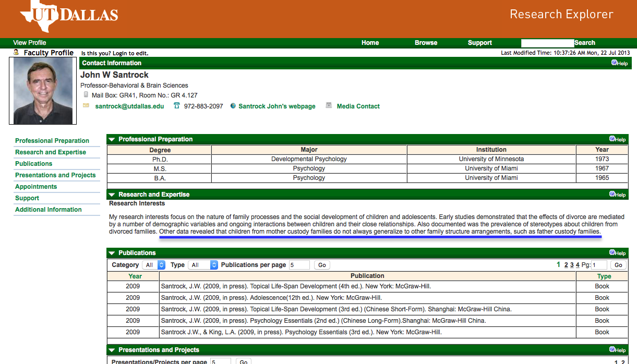Click the envelope email icon
Viewport: 637px width, 364px height.
click(86, 106)
